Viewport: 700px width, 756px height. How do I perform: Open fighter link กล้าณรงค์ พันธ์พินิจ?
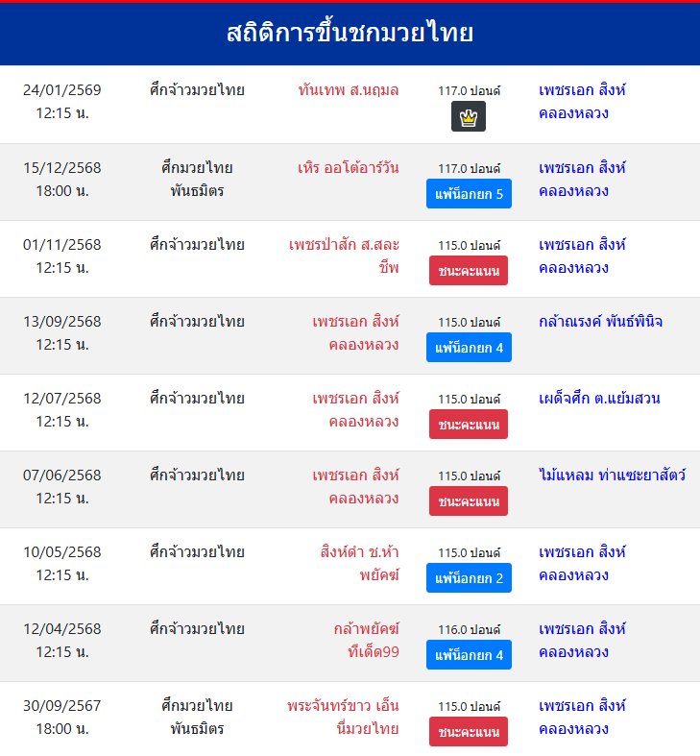coord(601,321)
